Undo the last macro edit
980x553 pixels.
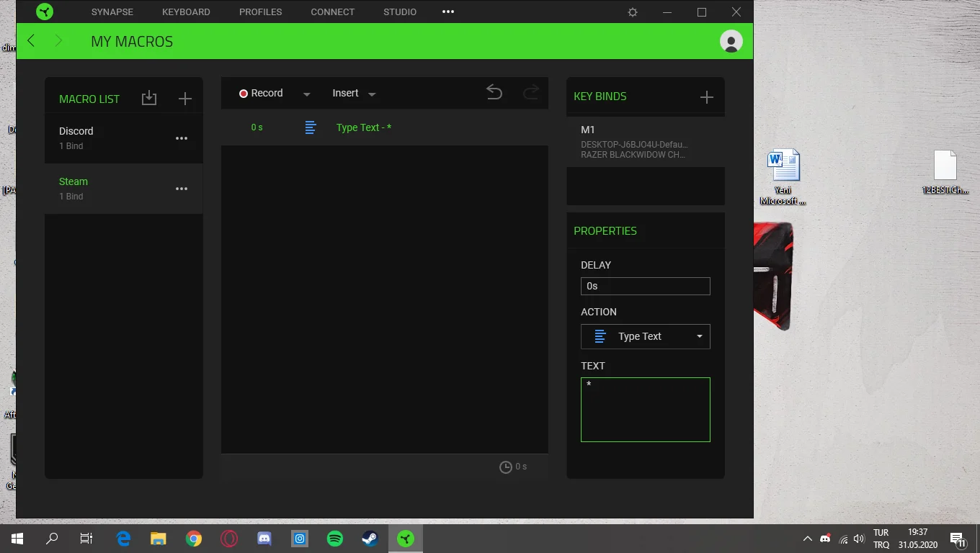(x=494, y=92)
